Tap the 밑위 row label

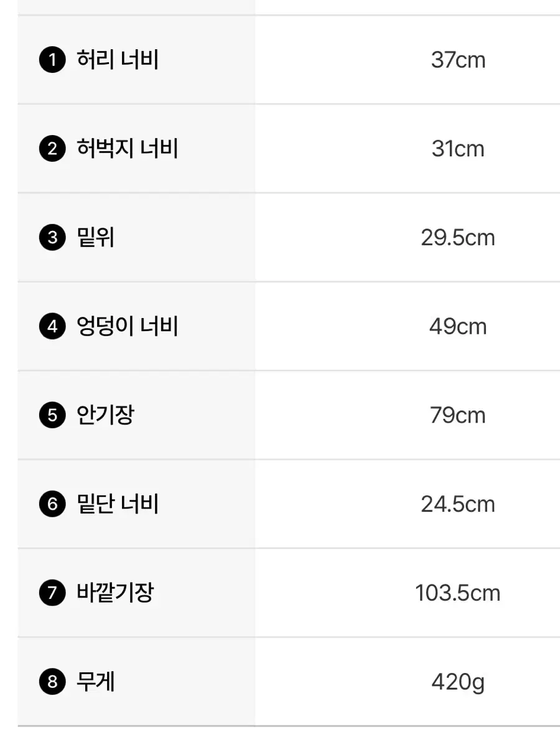(x=95, y=238)
